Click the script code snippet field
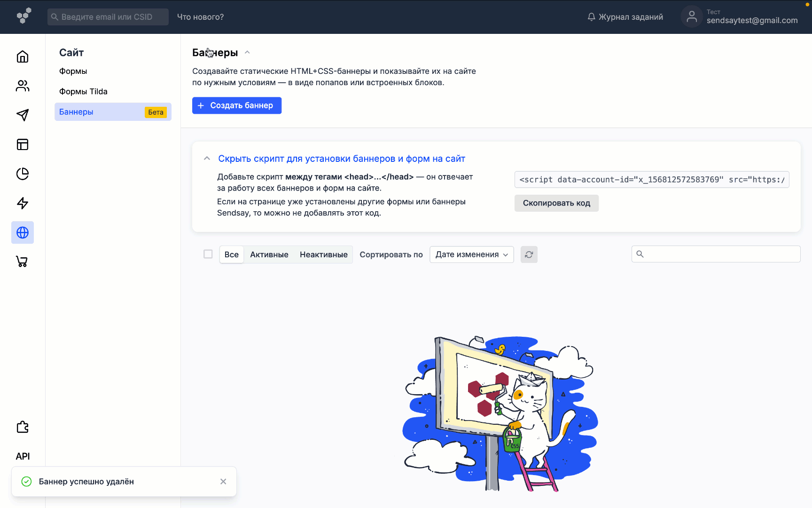The image size is (812, 508). pyautogui.click(x=652, y=180)
